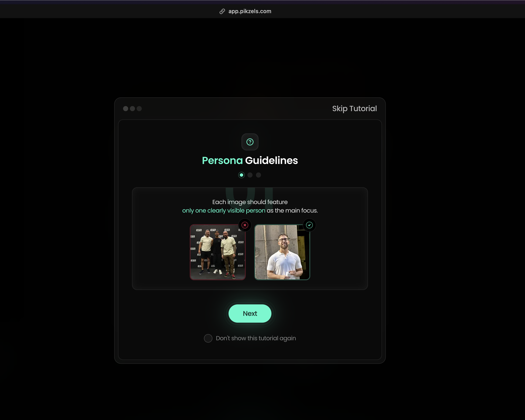Jump to the second step indicator dot
This screenshot has height=420, width=525.
(250, 175)
